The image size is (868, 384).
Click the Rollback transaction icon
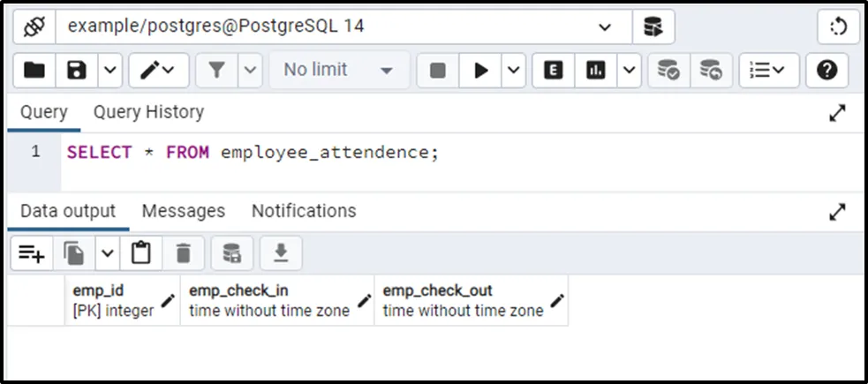(711, 71)
